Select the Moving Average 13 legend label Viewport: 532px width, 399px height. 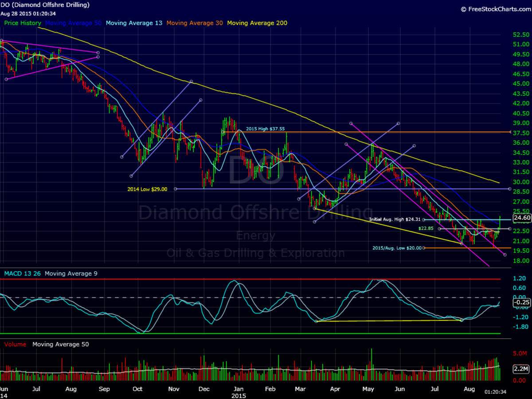(134, 23)
